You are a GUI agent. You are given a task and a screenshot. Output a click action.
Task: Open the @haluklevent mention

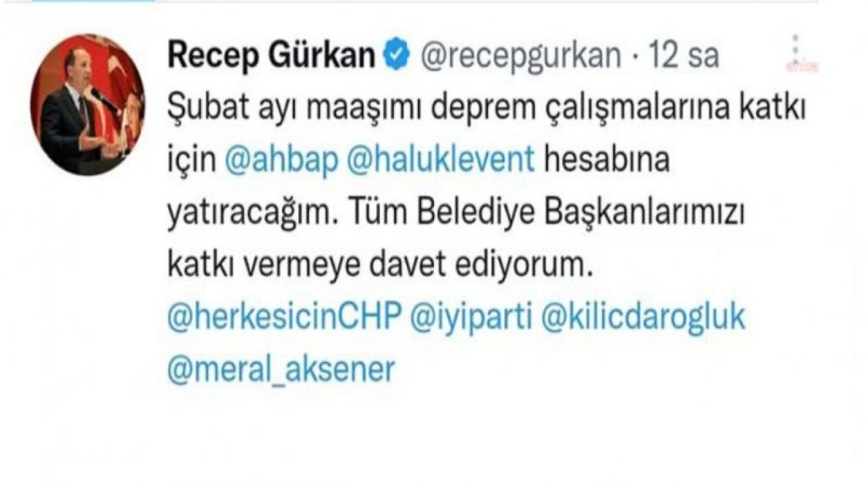441,159
